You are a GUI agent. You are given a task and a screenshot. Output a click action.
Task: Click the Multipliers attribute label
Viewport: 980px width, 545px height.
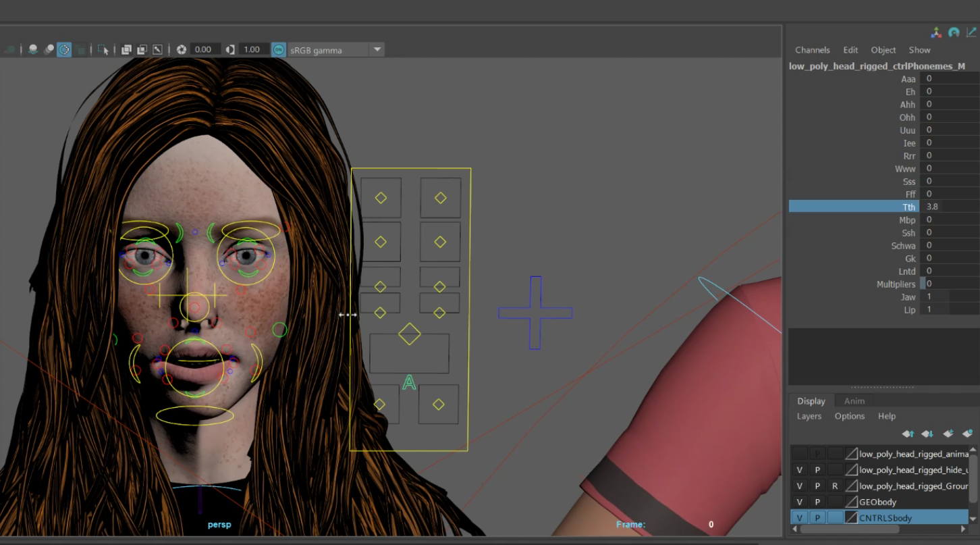(896, 284)
